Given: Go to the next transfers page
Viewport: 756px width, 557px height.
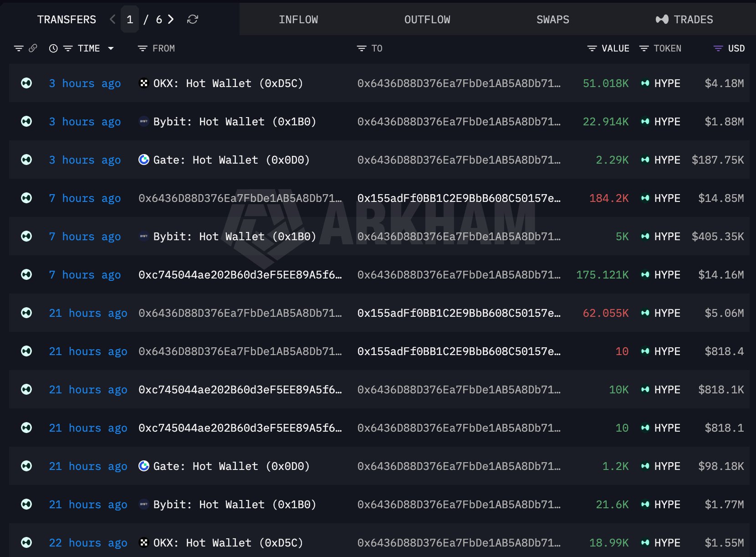Looking at the screenshot, I should [x=171, y=19].
